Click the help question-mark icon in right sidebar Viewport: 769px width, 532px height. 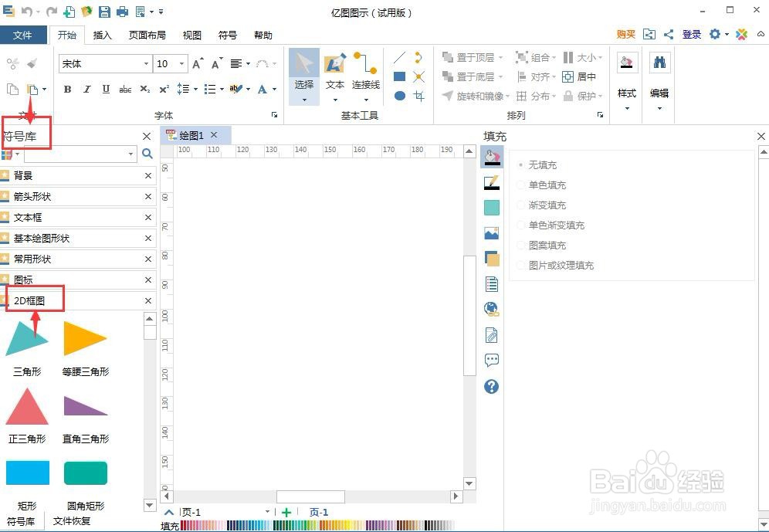[x=492, y=386]
